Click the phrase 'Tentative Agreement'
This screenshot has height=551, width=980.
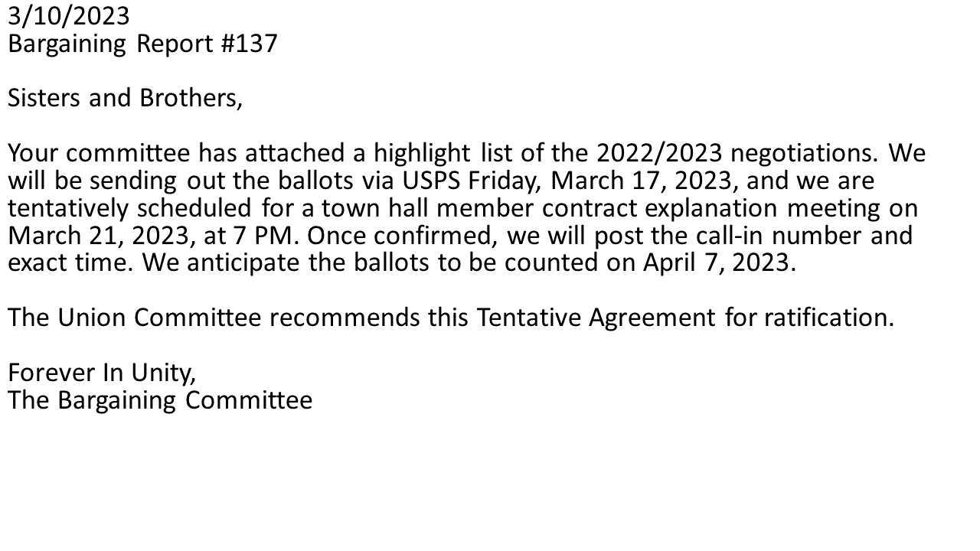[595, 317]
